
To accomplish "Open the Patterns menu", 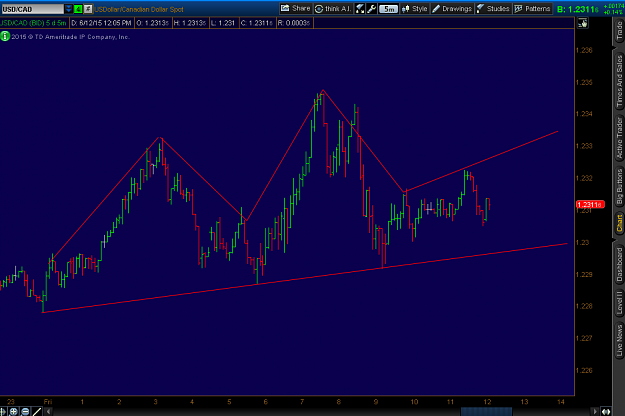I will 533,8.
